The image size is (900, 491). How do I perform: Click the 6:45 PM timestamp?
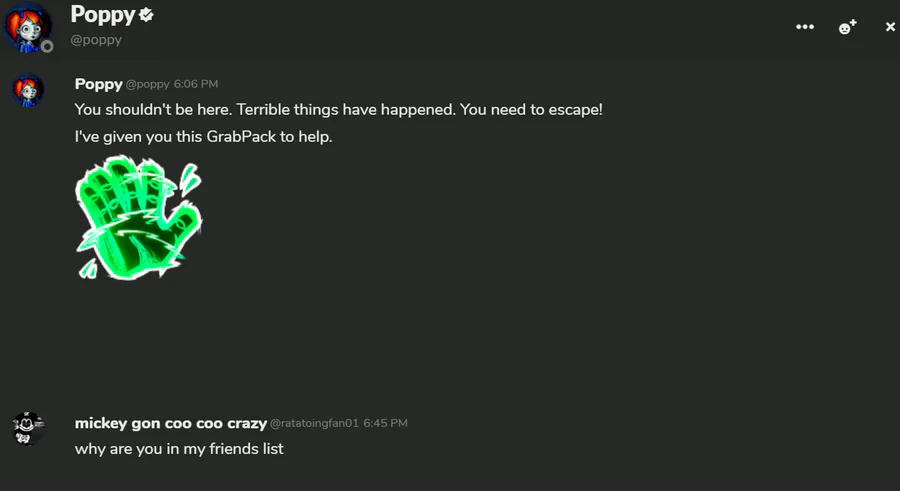pos(385,424)
